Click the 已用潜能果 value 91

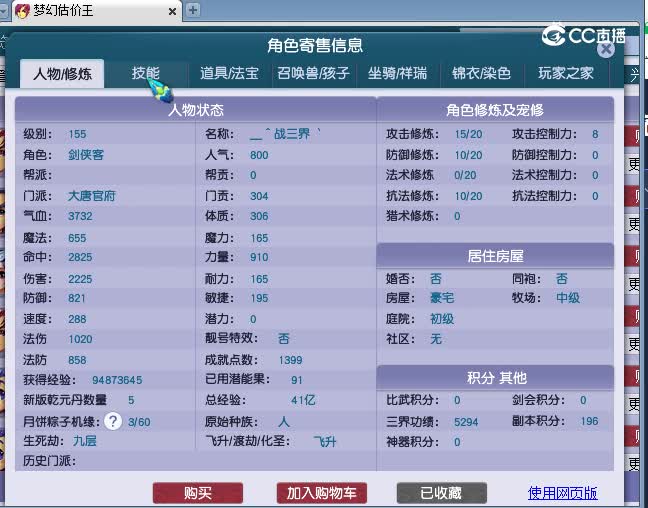coord(297,380)
